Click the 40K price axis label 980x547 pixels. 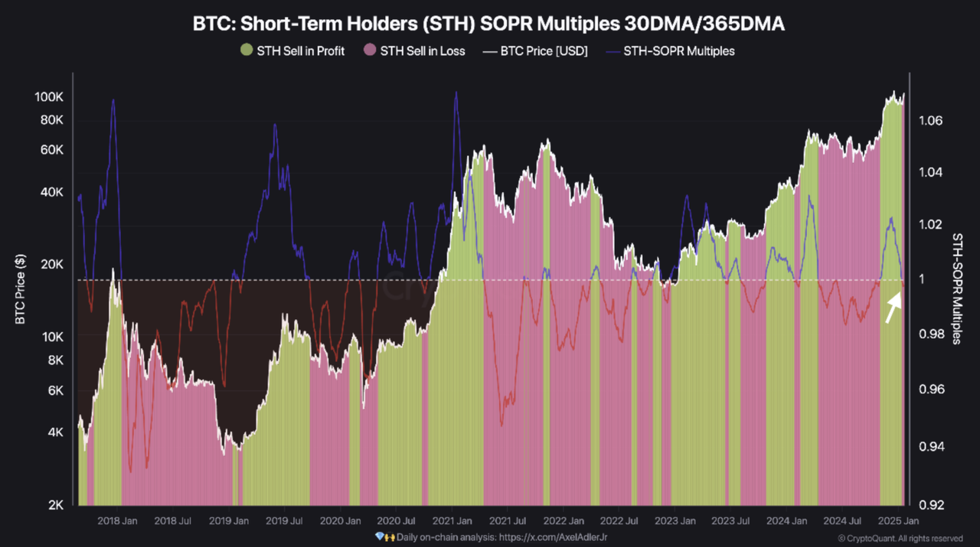(51, 192)
